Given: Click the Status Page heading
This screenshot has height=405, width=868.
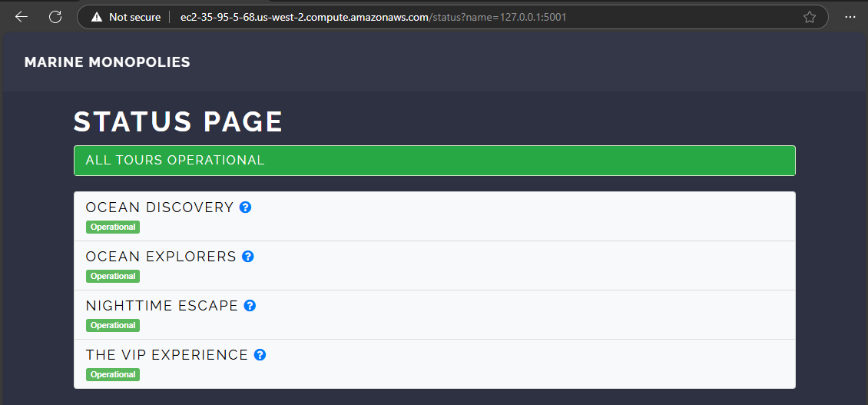Looking at the screenshot, I should point(177,122).
